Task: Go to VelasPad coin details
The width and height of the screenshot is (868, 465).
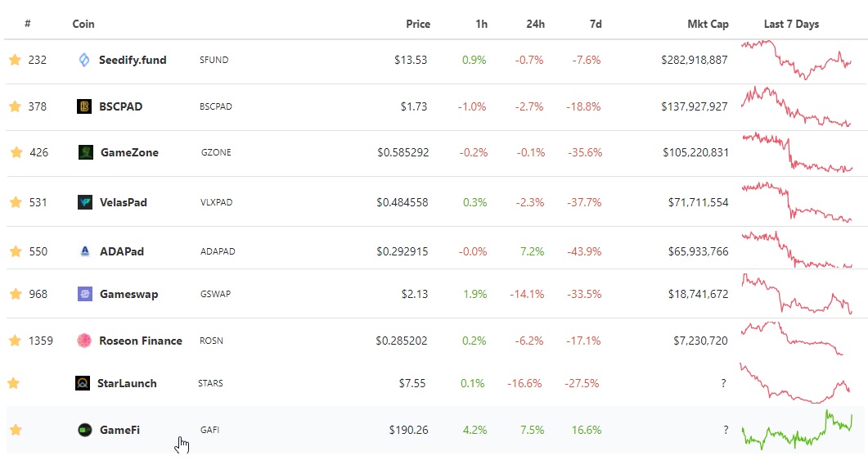Action: (x=124, y=202)
